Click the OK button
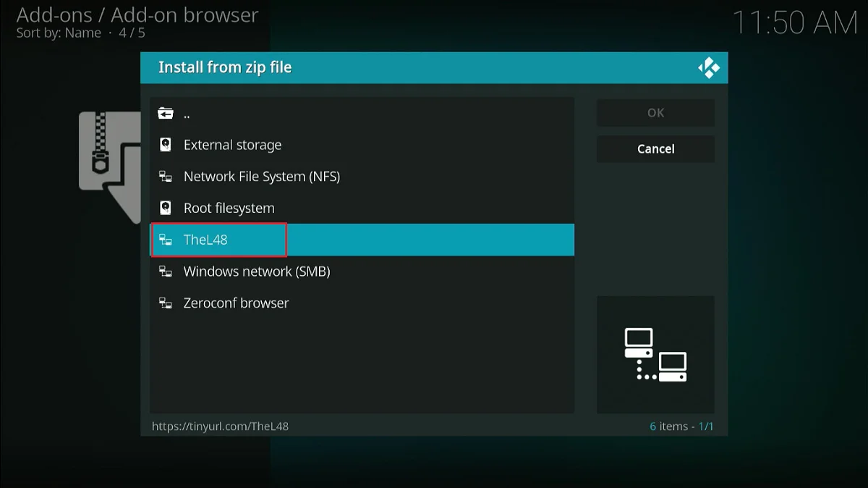The image size is (868, 488). [x=655, y=113]
